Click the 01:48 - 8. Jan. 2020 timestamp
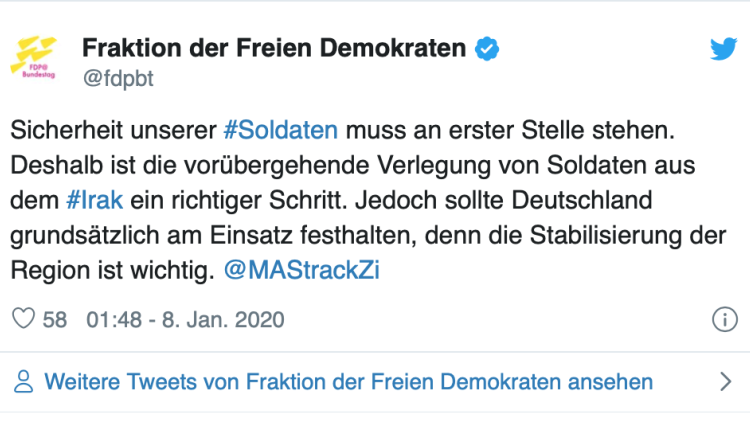 pyautogui.click(x=185, y=320)
